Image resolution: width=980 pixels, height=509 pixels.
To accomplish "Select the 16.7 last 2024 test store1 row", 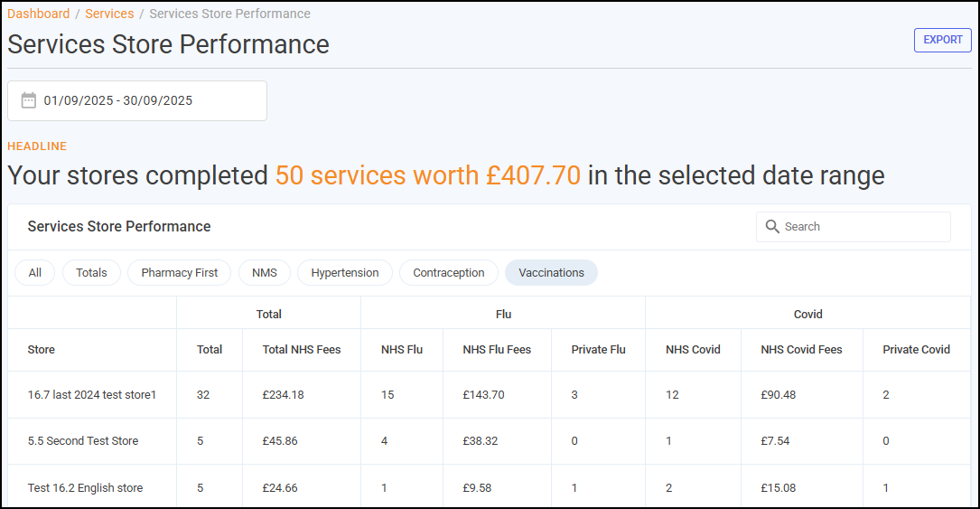I will click(x=92, y=394).
